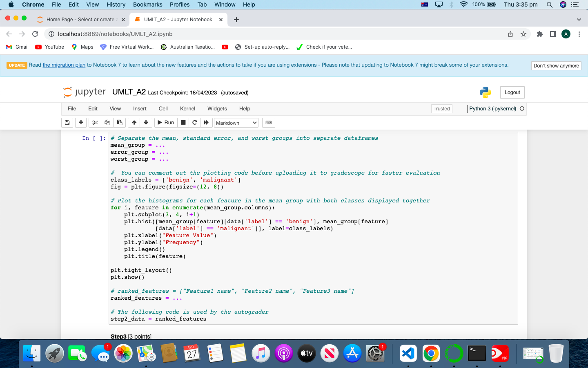The image size is (588, 368).
Task: Cut the selected cell using the scissors icon
Action: pyautogui.click(x=94, y=122)
